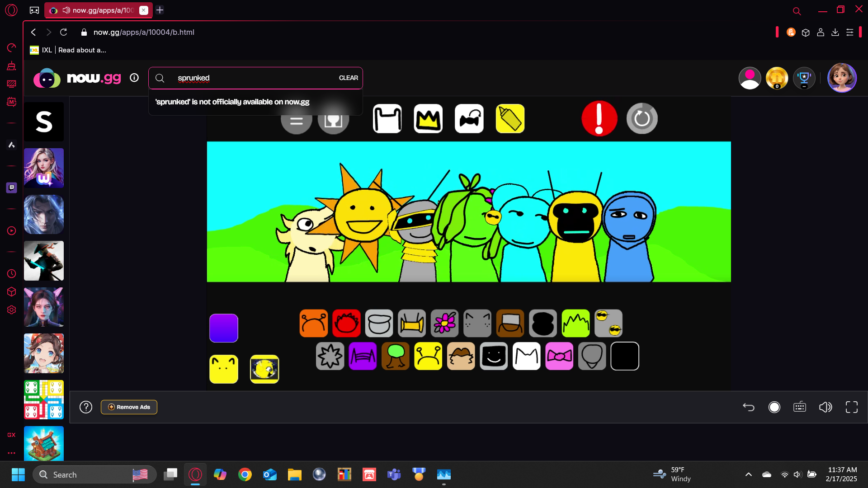Open Microsoft Teams from the taskbar

pyautogui.click(x=394, y=474)
